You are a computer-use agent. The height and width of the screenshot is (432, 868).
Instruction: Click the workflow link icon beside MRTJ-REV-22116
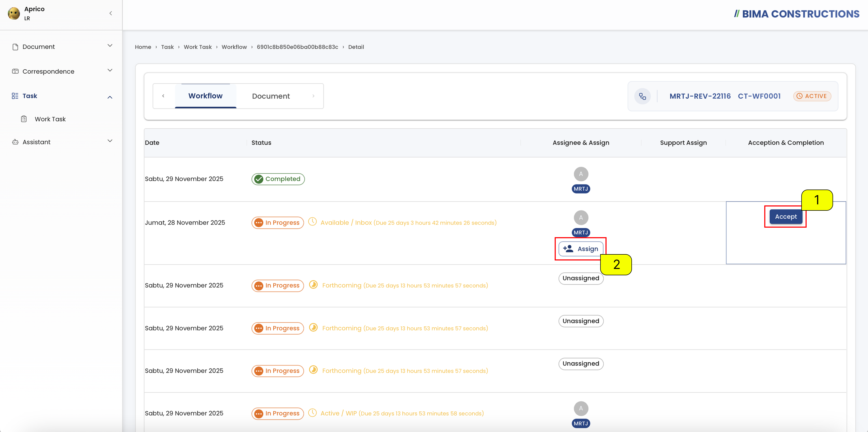point(642,96)
